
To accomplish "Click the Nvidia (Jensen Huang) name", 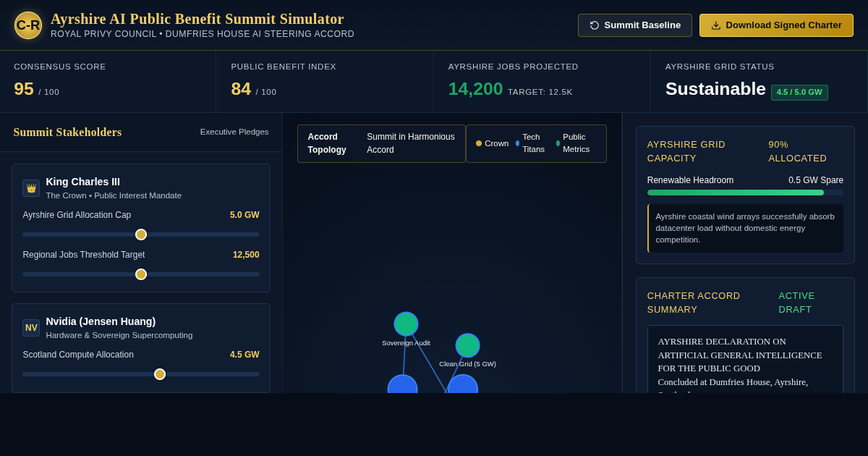I will 101,321.
